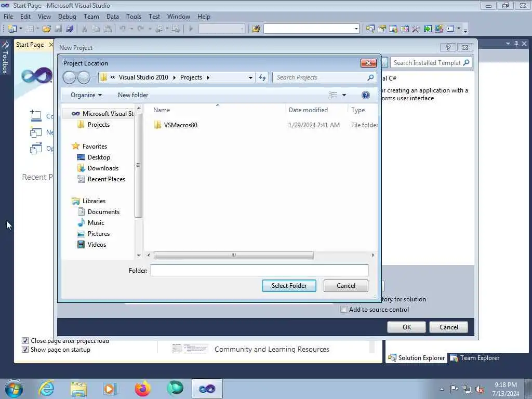Open the view options dropdown arrow
Viewport: 532px width, 399px height.
pyautogui.click(x=344, y=95)
